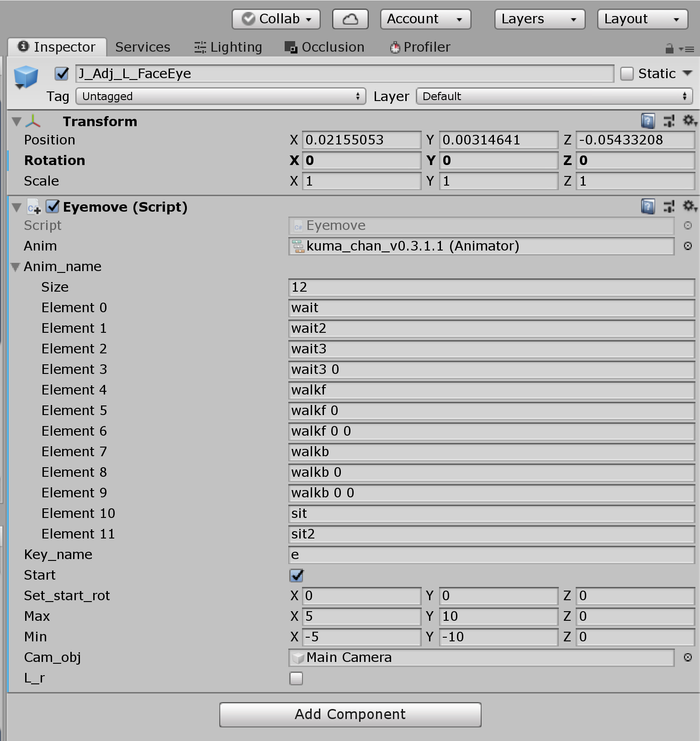Click the Key_name input field
This screenshot has width=700, height=741.
click(x=491, y=555)
